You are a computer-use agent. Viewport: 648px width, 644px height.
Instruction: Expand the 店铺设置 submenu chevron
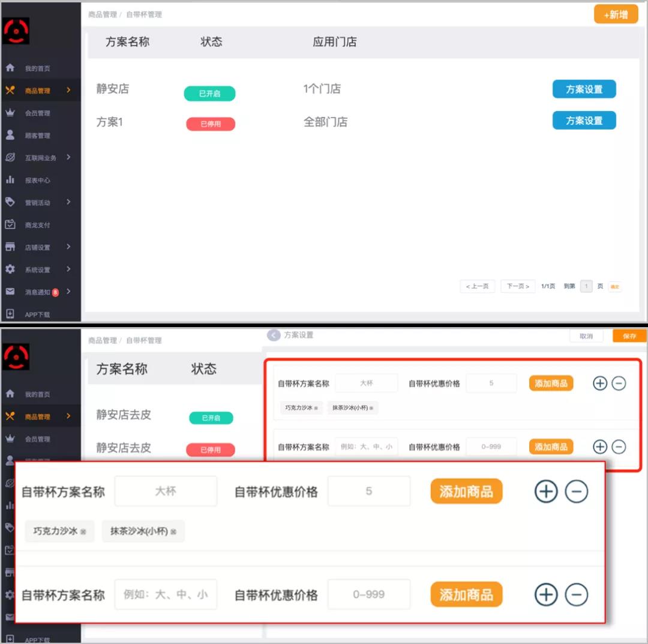(68, 246)
